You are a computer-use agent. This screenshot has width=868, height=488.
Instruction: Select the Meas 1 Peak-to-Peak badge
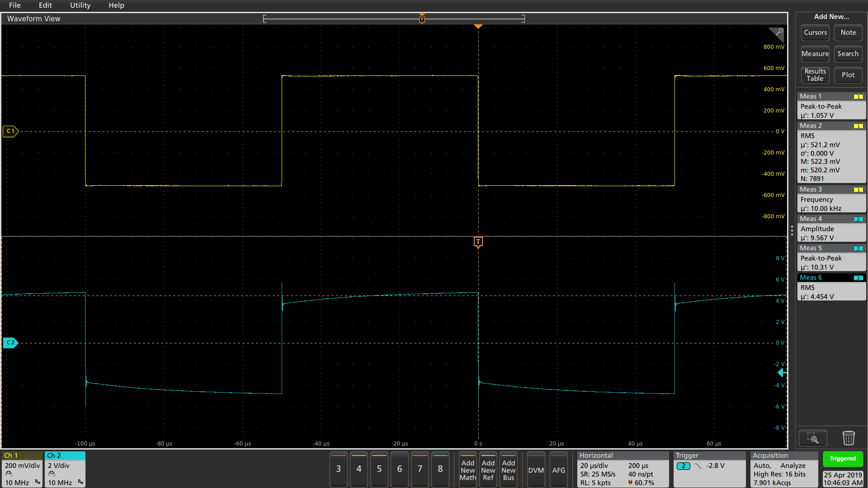pyautogui.click(x=831, y=106)
